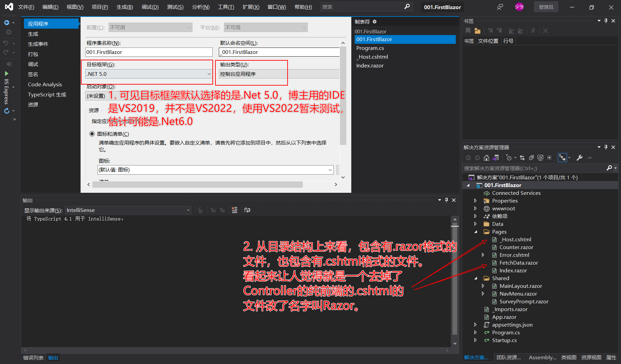Click the user account avatar
The width and height of the screenshot is (621, 364).
click(519, 7)
